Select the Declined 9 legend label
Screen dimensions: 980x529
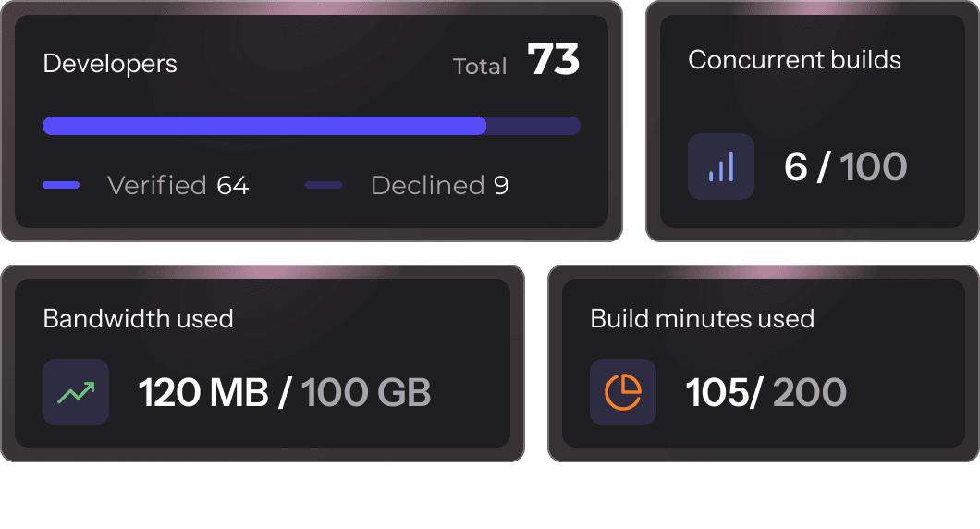pyautogui.click(x=439, y=186)
